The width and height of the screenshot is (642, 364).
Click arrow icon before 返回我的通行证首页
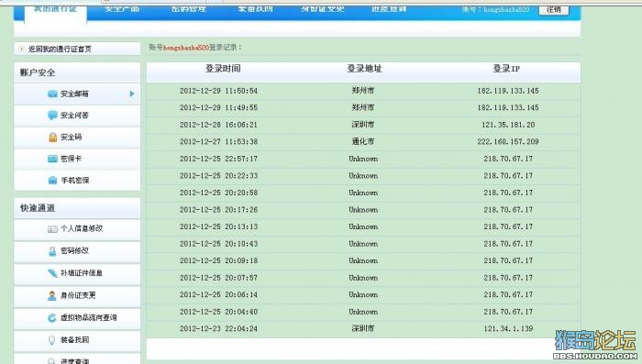(x=21, y=49)
